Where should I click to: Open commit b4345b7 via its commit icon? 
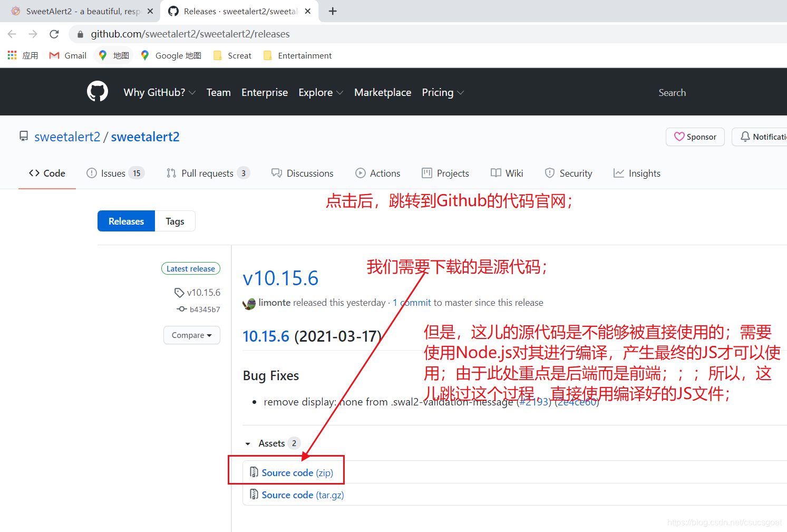(181, 309)
